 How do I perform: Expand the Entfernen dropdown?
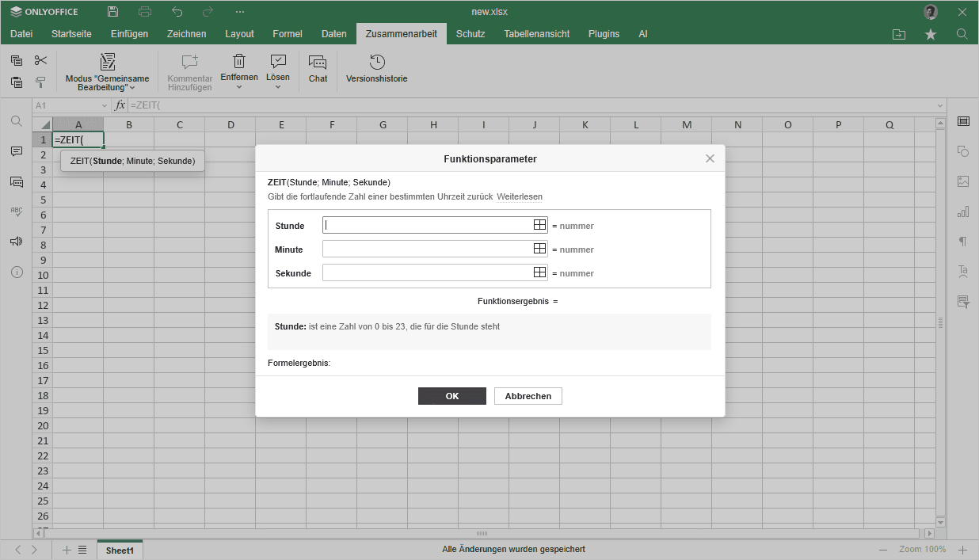(239, 86)
